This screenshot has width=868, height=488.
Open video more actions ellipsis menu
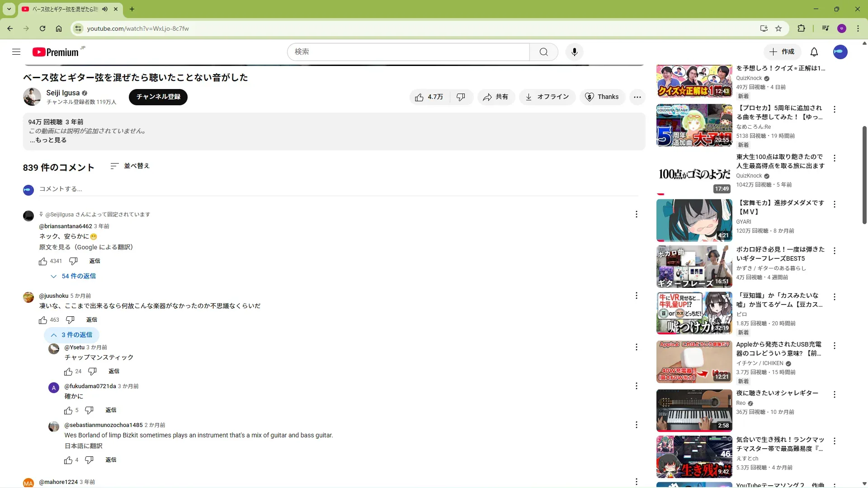click(x=637, y=97)
